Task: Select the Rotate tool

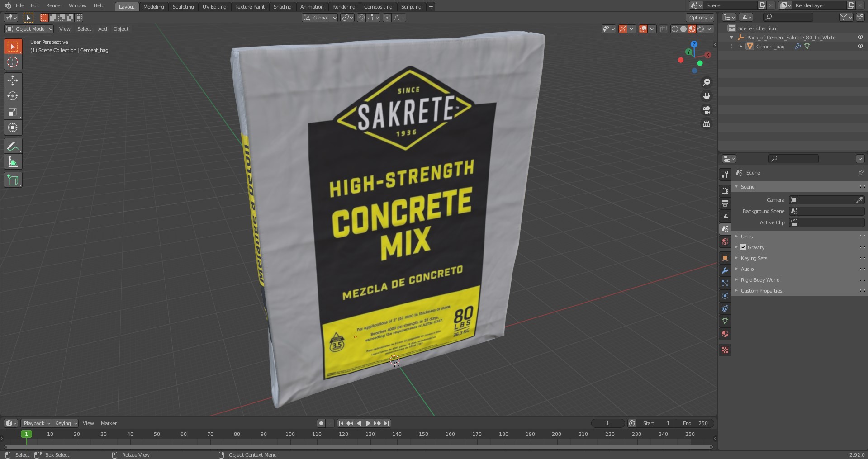Action: pos(13,96)
